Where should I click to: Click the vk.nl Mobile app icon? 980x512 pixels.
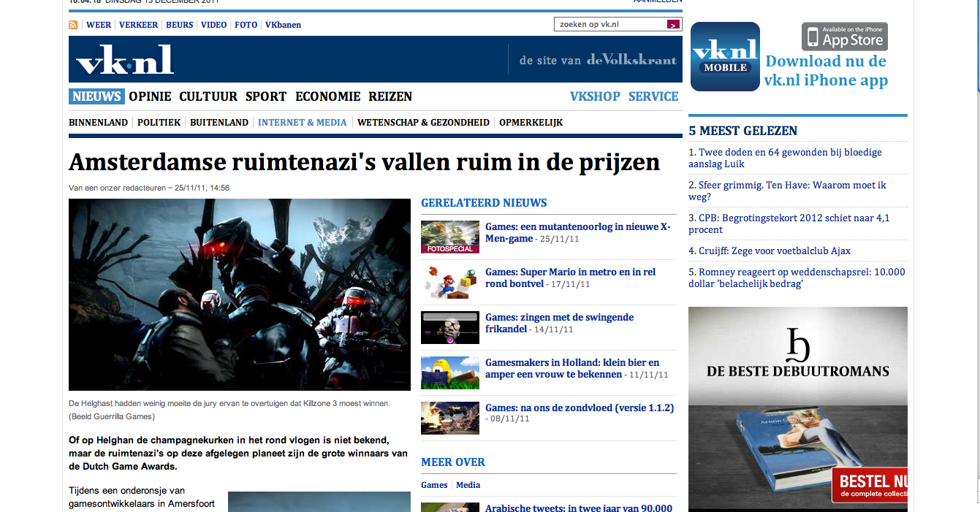coord(725,56)
